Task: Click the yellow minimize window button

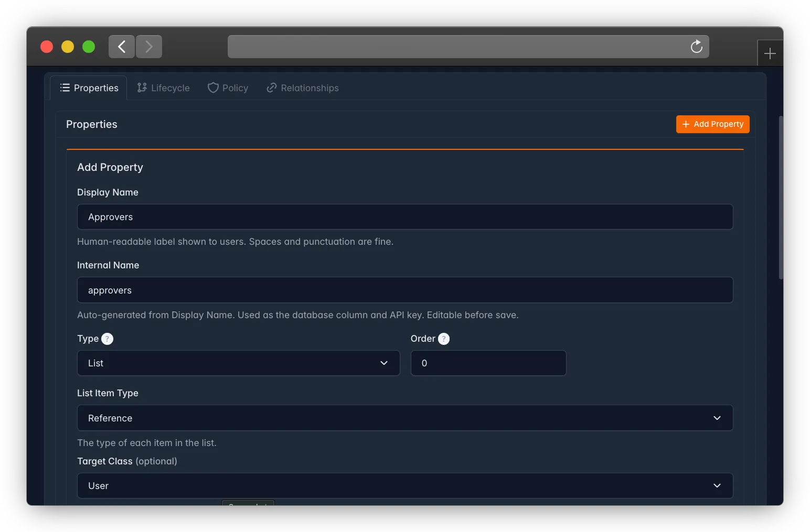Action: tap(68, 47)
